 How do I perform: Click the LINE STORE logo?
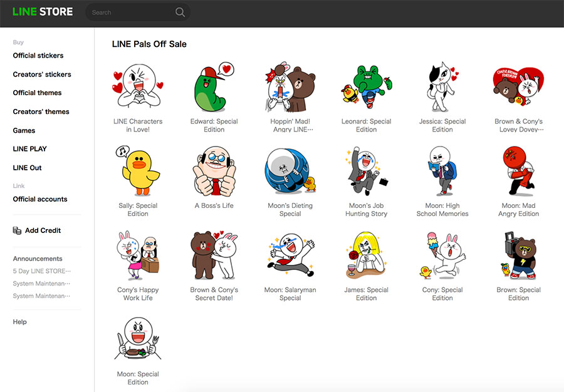[x=43, y=12]
